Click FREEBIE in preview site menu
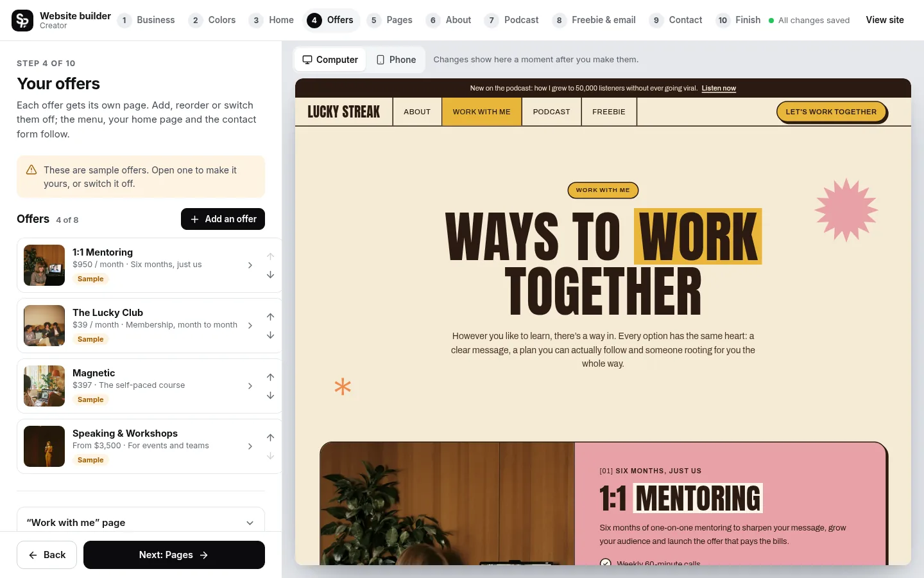The image size is (924, 578). pos(609,112)
